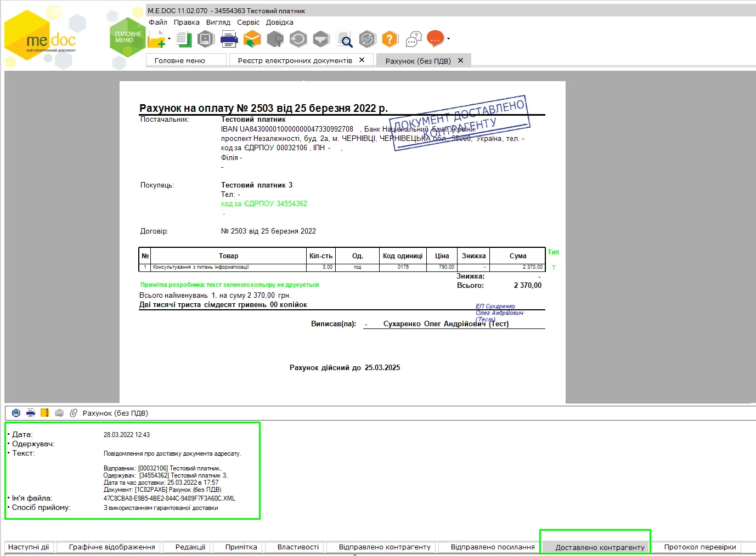
Task: Click text З використанням гарантованої доставки
Action: pyautogui.click(x=161, y=508)
